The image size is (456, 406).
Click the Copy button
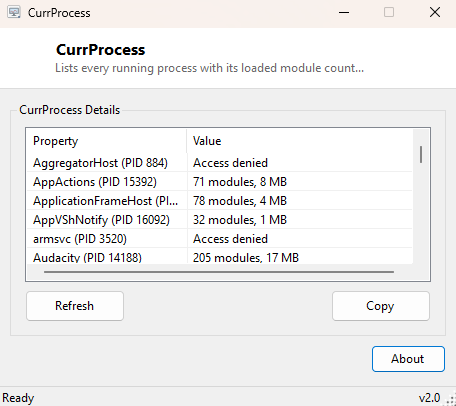pos(381,306)
